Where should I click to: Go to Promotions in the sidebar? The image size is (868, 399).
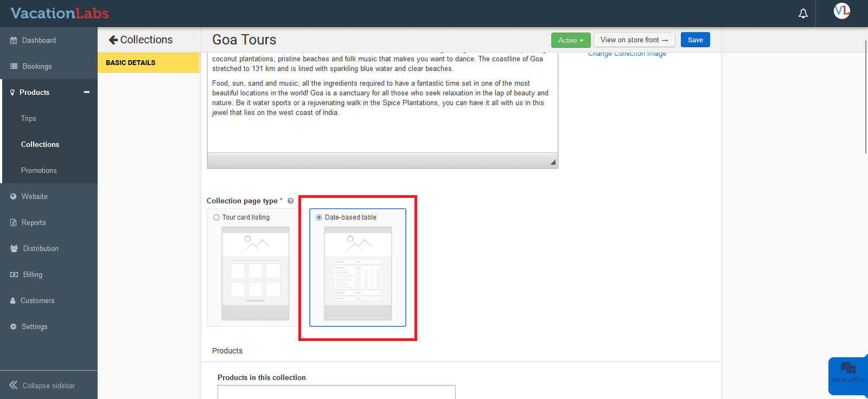click(x=39, y=170)
